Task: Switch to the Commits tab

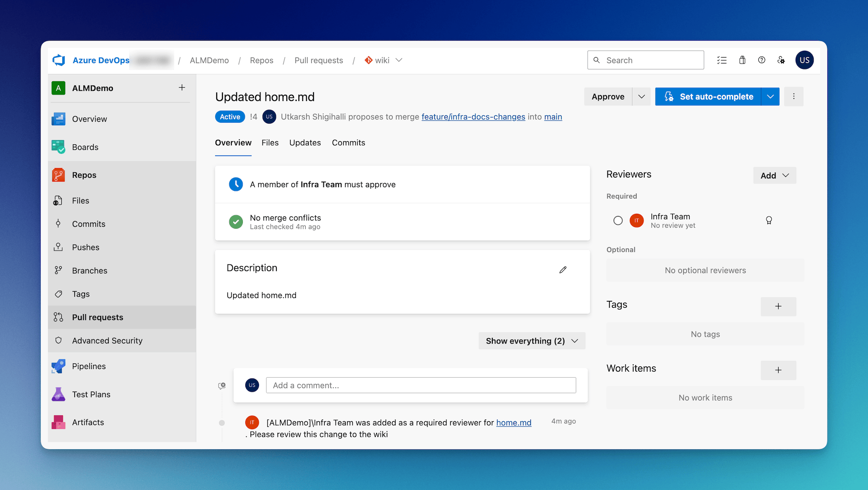Action: (x=348, y=143)
